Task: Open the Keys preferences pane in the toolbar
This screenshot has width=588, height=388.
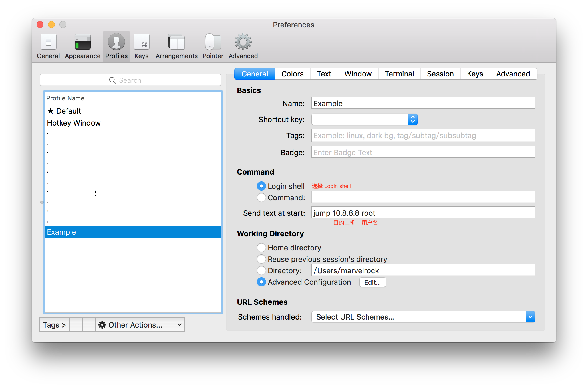Action: pyautogui.click(x=142, y=47)
